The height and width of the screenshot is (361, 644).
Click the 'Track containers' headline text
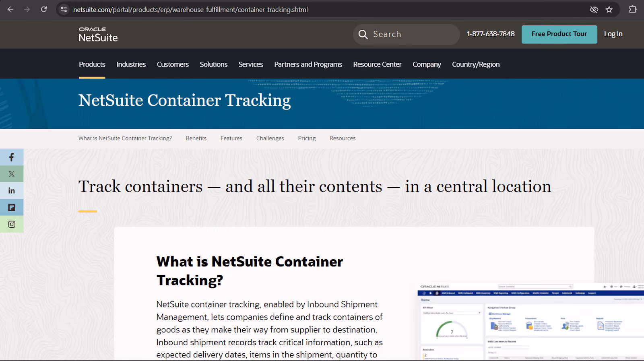[315, 186]
